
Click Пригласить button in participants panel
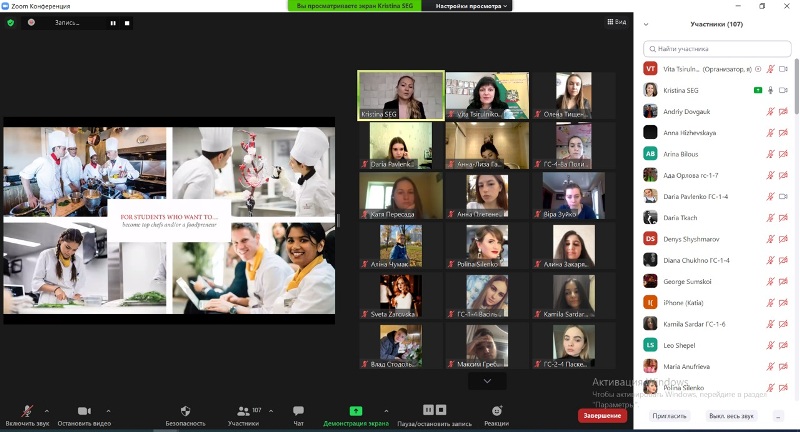point(669,416)
